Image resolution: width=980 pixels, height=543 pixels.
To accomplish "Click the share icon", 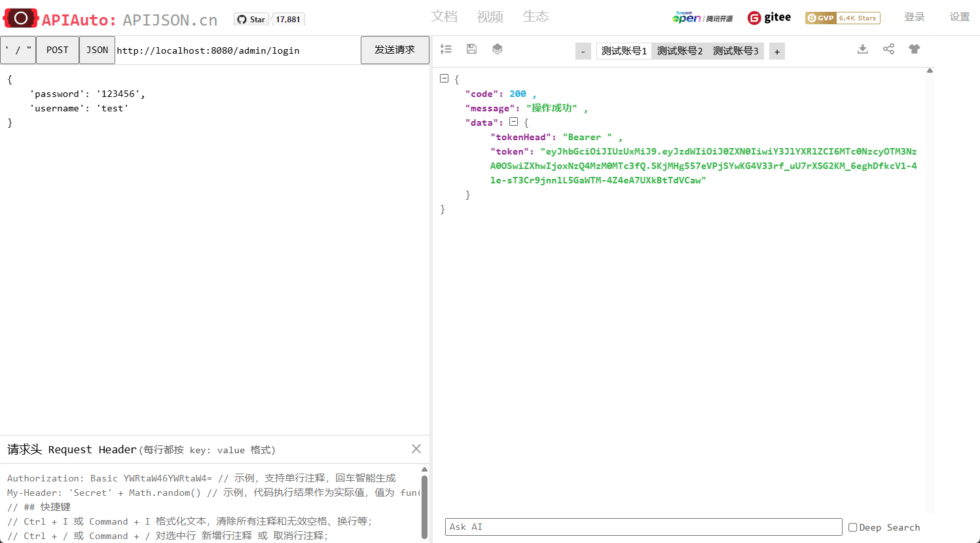I will [x=888, y=49].
